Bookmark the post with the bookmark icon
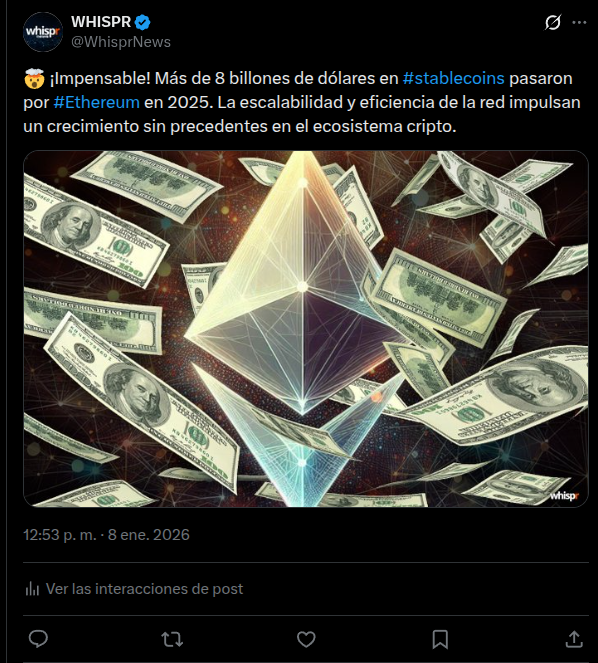This screenshot has width=598, height=663. 440,639
